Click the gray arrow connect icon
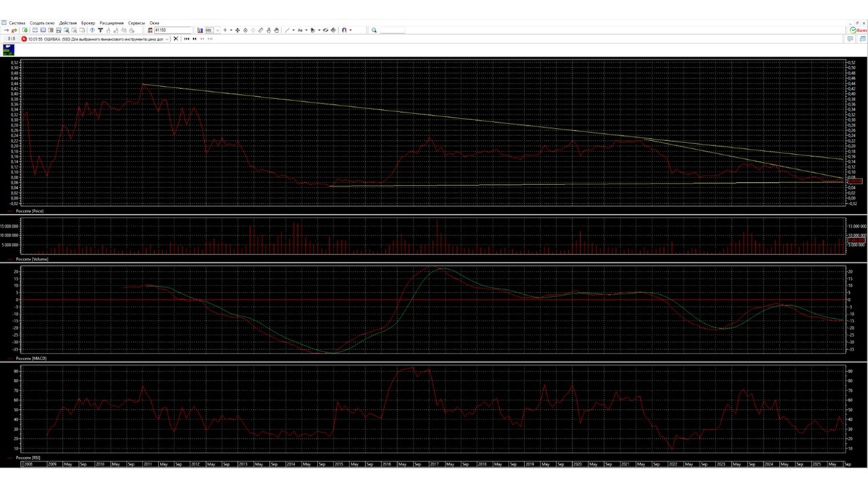This screenshot has height=488, width=868. click(7, 30)
